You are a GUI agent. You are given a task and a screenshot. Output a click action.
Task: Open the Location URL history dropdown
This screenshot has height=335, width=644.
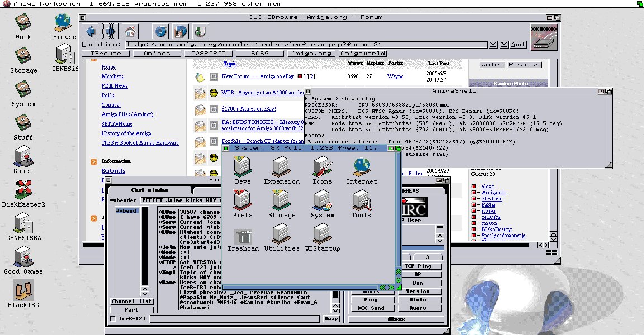(493, 44)
